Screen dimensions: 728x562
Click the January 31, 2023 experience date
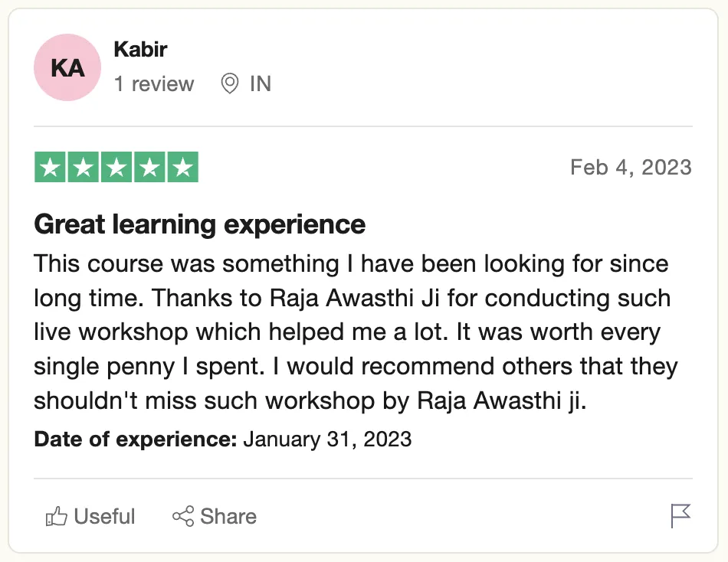[x=327, y=439]
